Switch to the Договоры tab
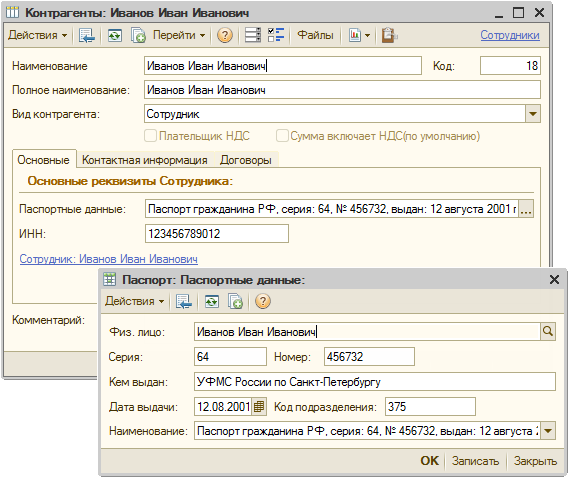Screen dimensions: 568x477 tap(246, 160)
